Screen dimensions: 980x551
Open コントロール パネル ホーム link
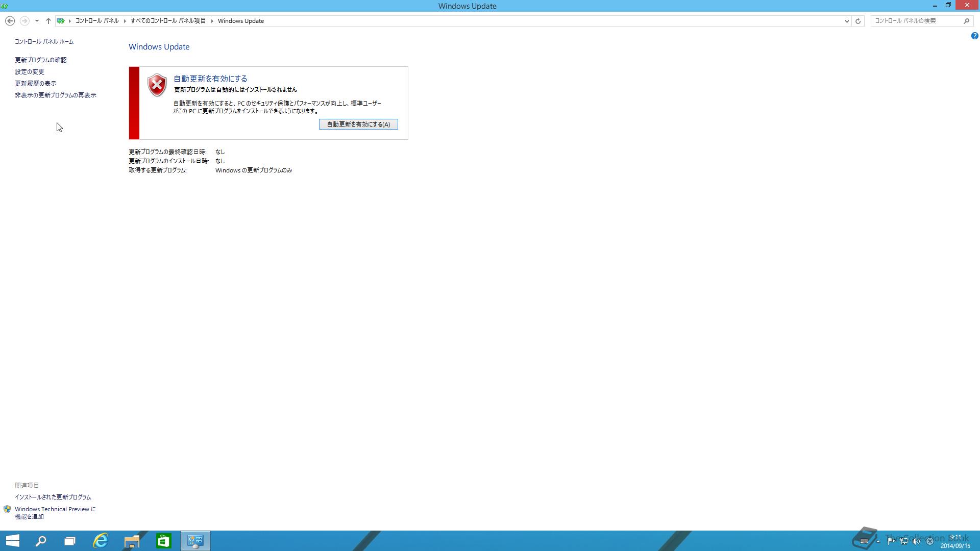(x=44, y=42)
